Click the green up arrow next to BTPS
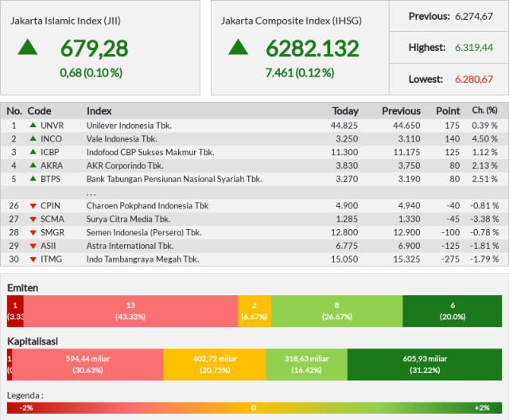 click(33, 178)
